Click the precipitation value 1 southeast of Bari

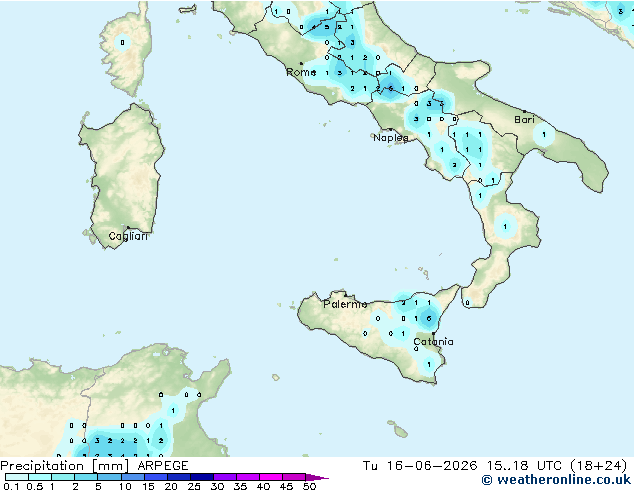click(543, 134)
